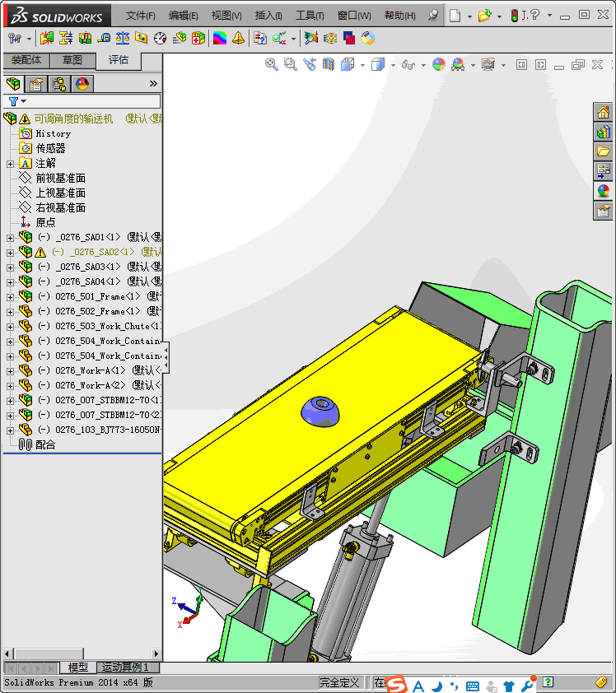Select the Measure tool
This screenshot has width=616, height=693.
coord(104,39)
